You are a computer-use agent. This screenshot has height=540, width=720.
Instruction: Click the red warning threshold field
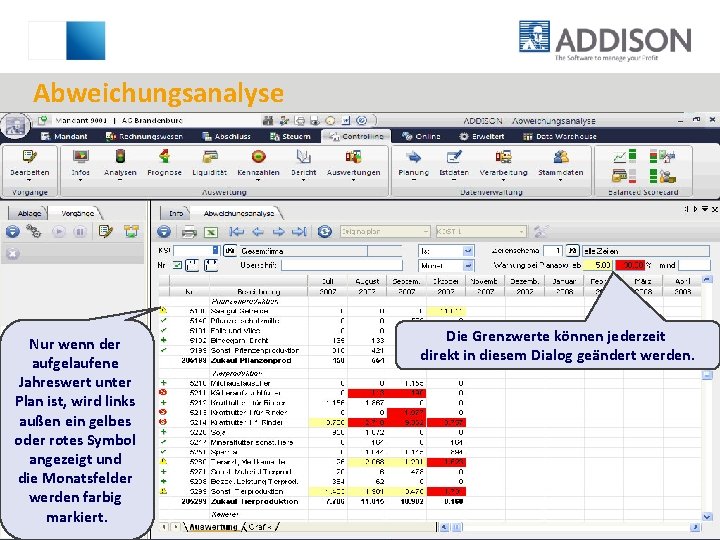630,265
